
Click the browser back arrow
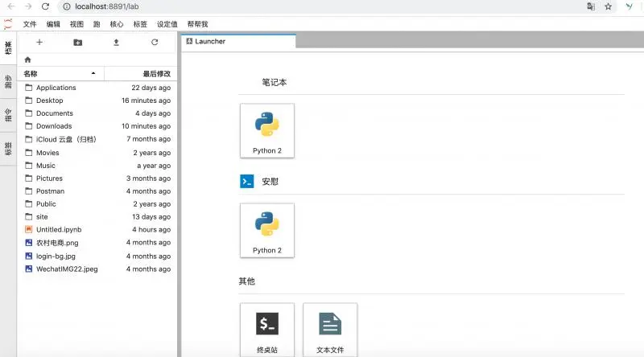click(x=11, y=6)
